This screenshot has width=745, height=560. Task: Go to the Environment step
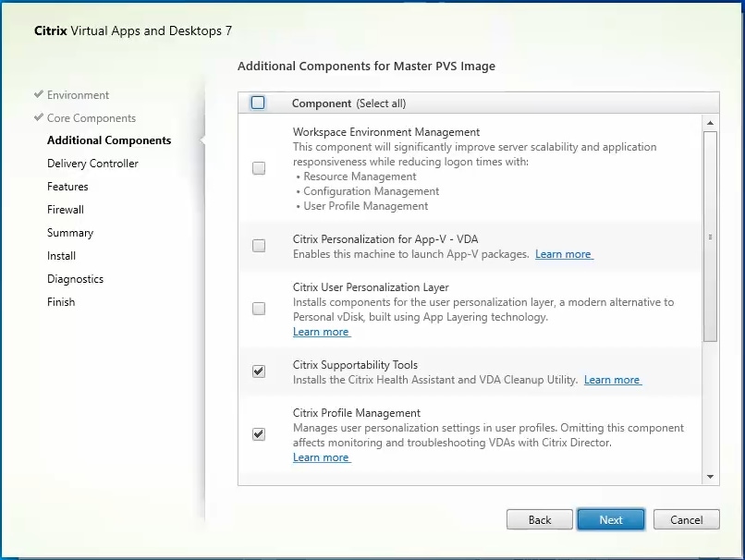click(78, 95)
